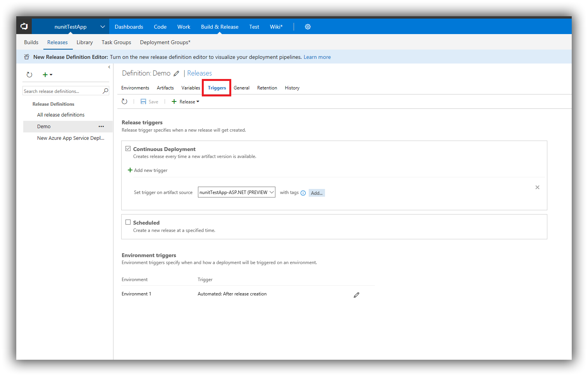This screenshot has height=376, width=588.
Task: Open artifact source combo box
Action: 237,192
